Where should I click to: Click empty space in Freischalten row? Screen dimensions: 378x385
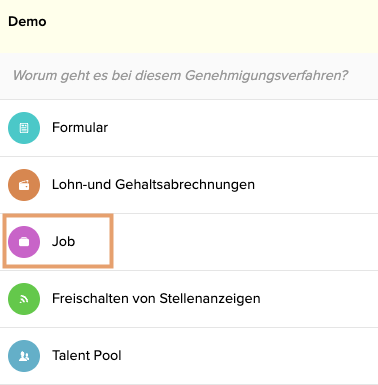[x=320, y=299]
